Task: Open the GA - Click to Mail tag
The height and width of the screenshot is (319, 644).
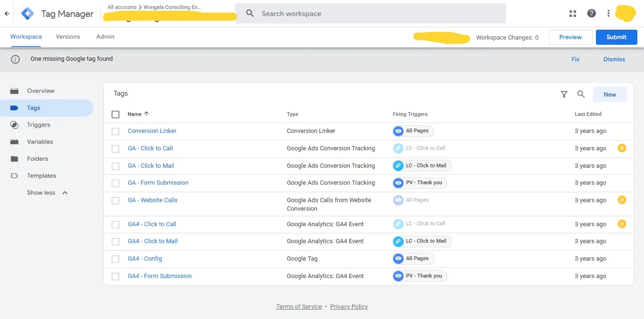Action: (151, 166)
